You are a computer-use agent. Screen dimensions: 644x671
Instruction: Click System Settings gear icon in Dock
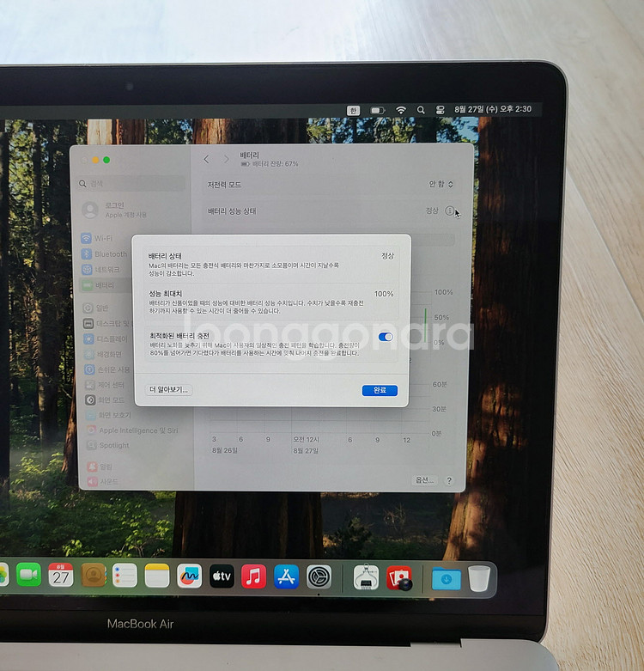coord(319,576)
